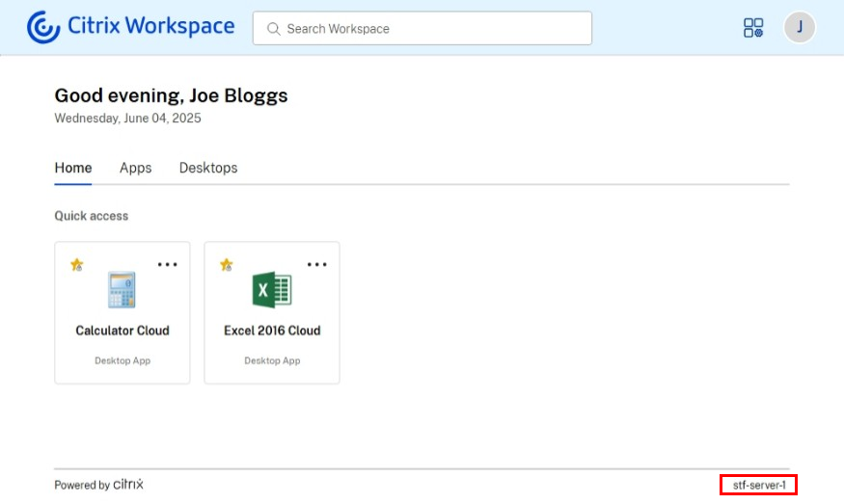Toggle favorite star on Excel 2016 Cloud
Viewport: 844px width, 504px height.
point(227,264)
